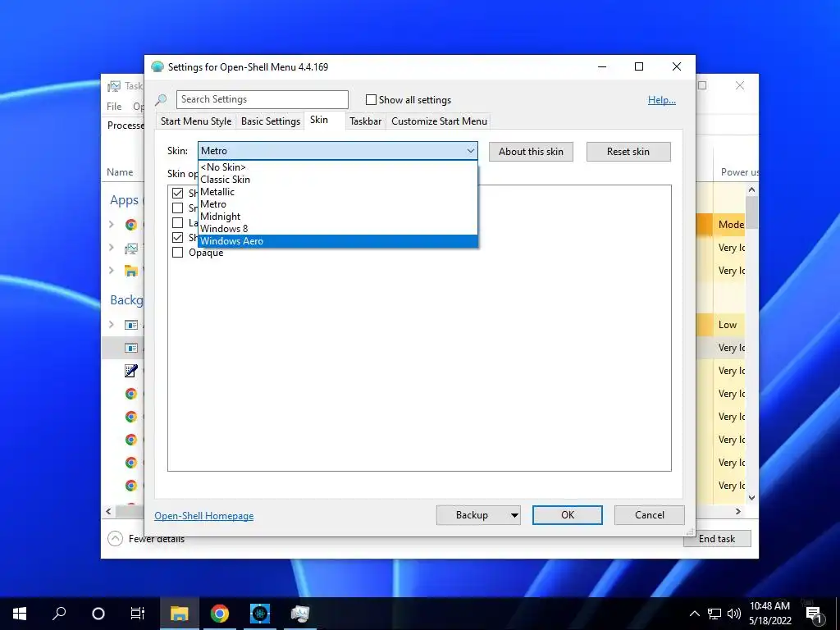Open File Explorer from the taskbar
The image size is (840, 630).
pyautogui.click(x=180, y=614)
